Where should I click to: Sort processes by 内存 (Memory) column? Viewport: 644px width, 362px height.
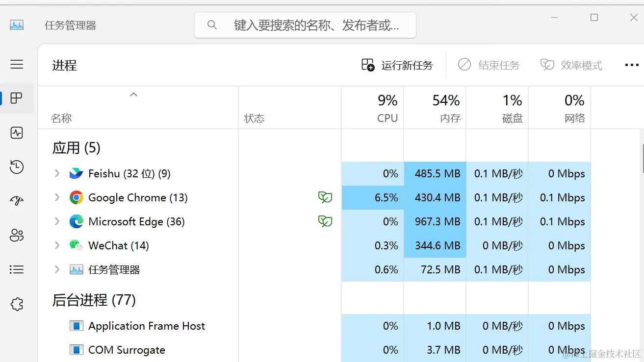pyautogui.click(x=435, y=108)
